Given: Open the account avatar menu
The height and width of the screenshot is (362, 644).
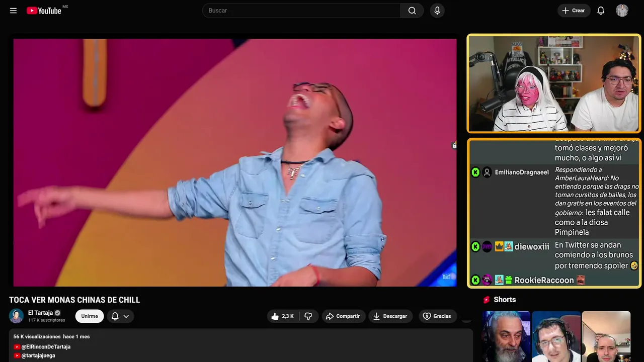Looking at the screenshot, I should (x=622, y=11).
